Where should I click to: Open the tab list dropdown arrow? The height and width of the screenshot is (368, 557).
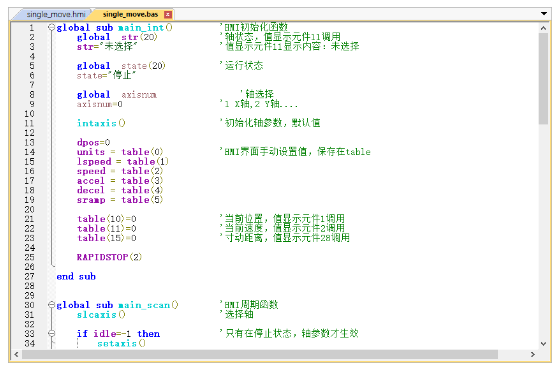pyautogui.click(x=544, y=14)
